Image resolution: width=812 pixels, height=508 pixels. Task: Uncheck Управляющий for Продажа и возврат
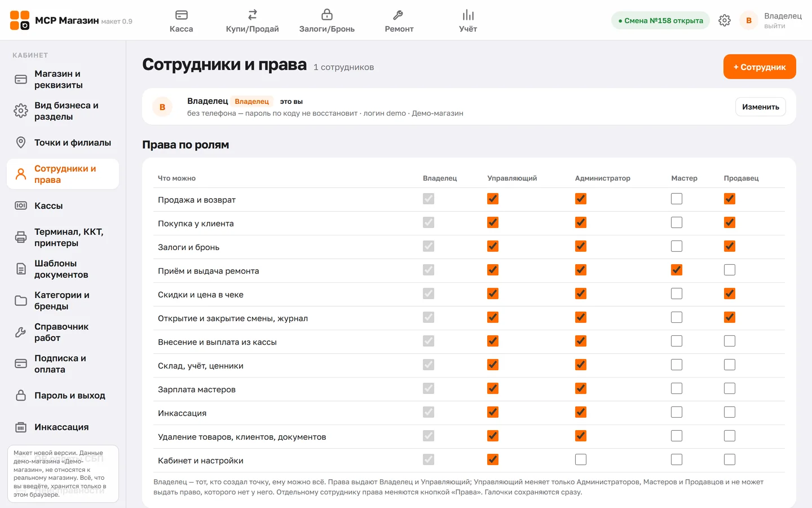click(493, 199)
